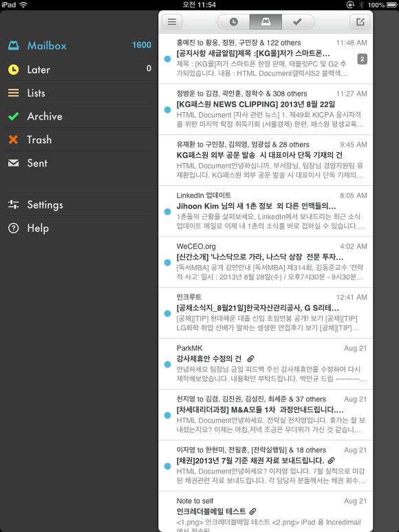The width and height of the screenshot is (399, 532).
Task: Click the yellow Later clock icon
Action: click(x=14, y=70)
